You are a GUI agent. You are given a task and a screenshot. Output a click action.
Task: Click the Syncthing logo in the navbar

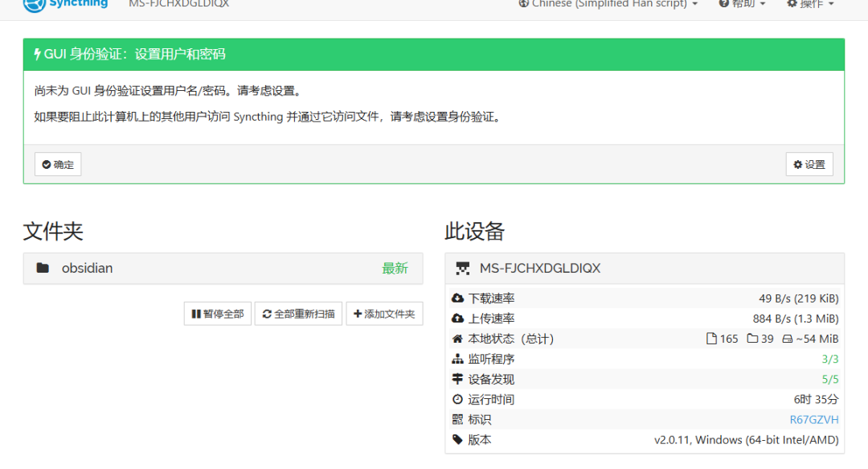(x=65, y=5)
